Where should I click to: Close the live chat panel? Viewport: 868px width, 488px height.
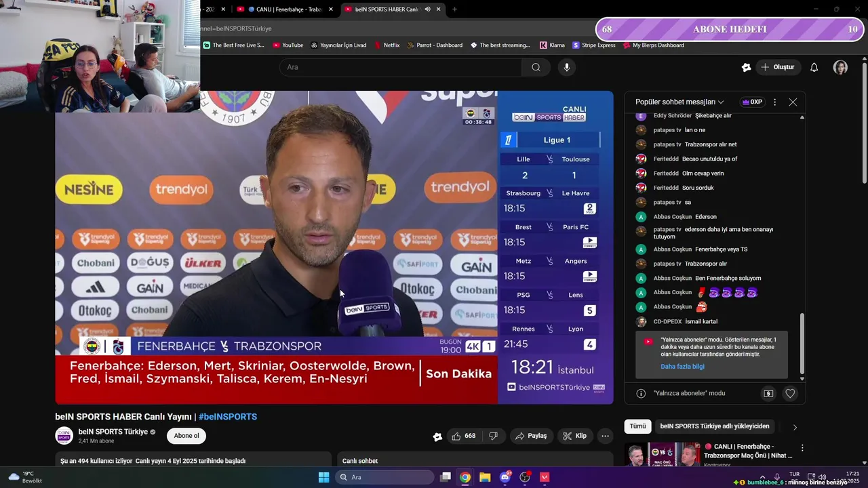click(793, 102)
